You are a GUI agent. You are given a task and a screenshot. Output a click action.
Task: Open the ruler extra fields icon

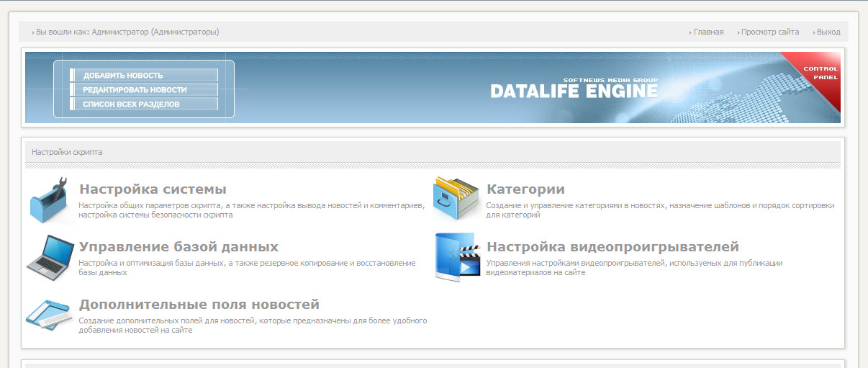50,313
